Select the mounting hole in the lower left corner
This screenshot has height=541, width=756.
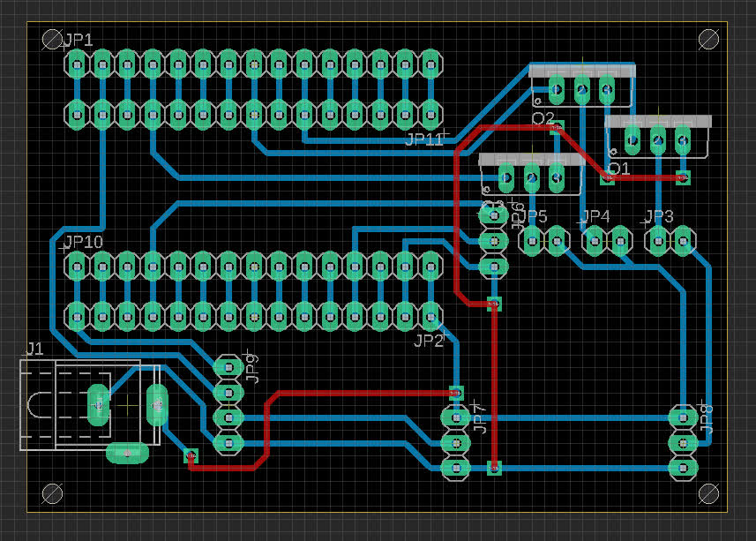(x=51, y=493)
